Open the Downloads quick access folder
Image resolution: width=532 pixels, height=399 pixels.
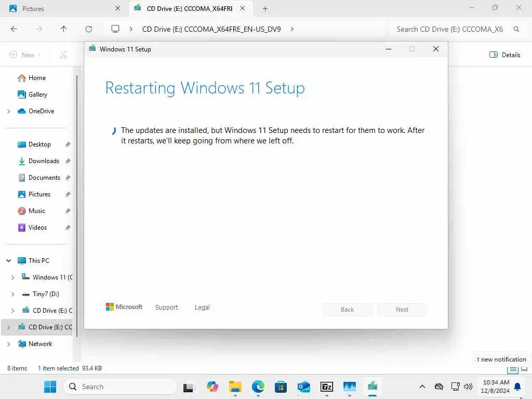[x=38, y=161]
